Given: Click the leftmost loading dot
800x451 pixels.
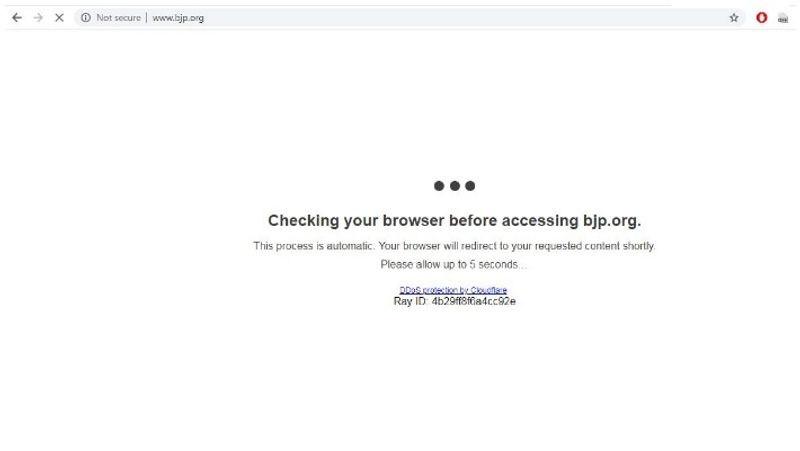Looking at the screenshot, I should (x=439, y=186).
